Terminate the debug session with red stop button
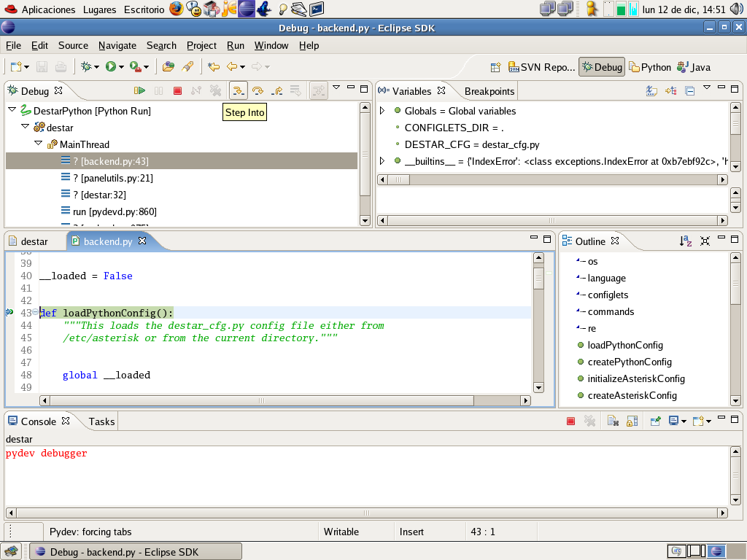This screenshot has width=747, height=560. [x=178, y=90]
